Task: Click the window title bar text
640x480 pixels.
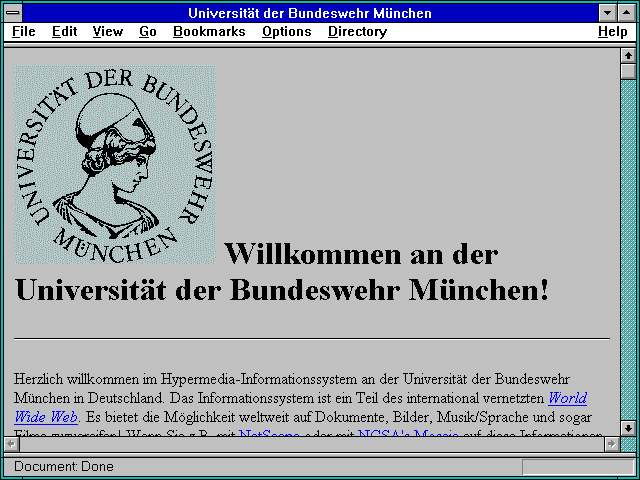Action: coord(310,13)
